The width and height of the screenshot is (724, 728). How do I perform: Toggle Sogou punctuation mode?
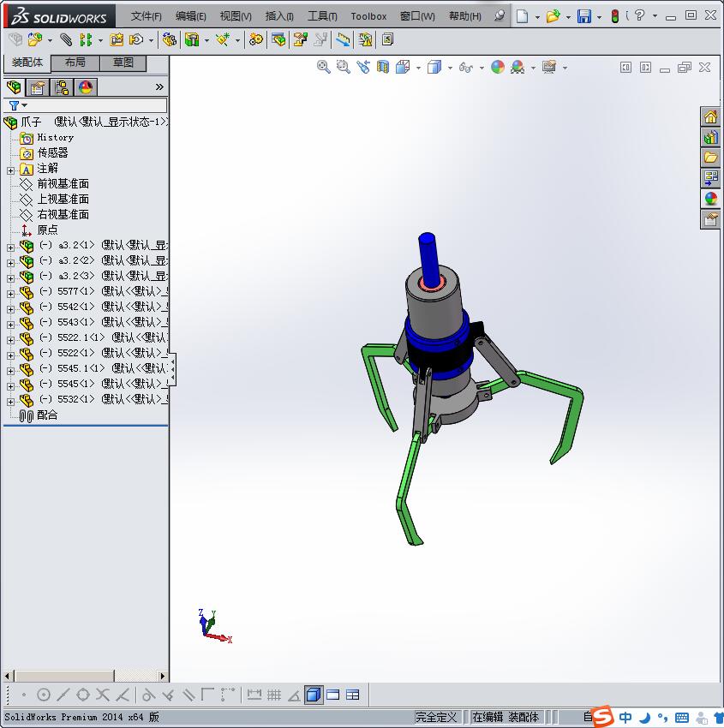pyautogui.click(x=662, y=718)
